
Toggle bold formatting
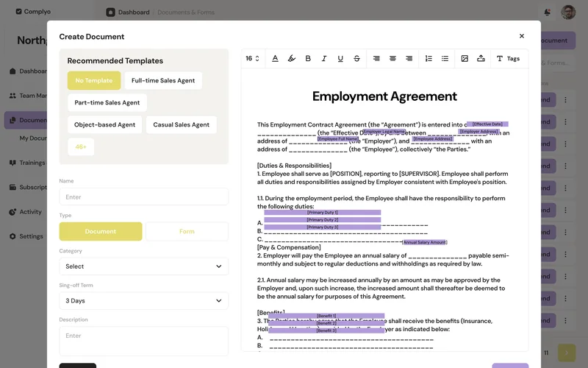click(308, 59)
